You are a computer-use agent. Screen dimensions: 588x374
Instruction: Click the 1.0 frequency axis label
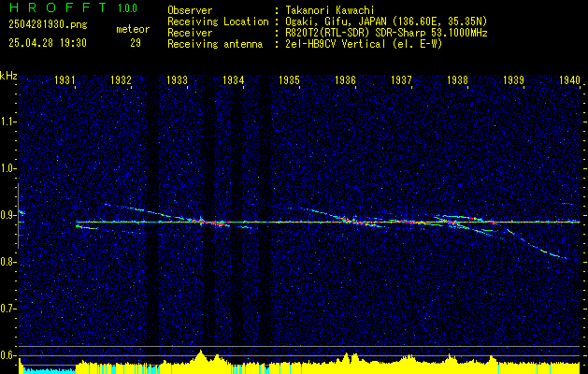pyautogui.click(x=8, y=169)
